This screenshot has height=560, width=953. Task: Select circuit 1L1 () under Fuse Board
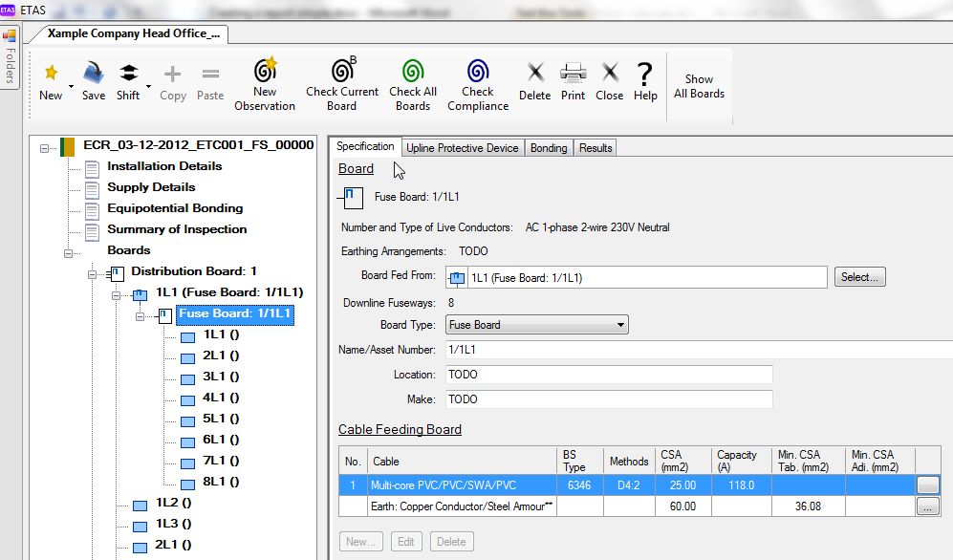click(221, 334)
